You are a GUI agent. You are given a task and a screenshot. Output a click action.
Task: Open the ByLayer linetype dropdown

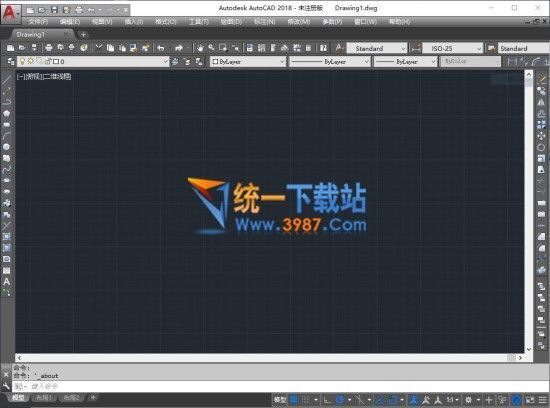pos(330,62)
